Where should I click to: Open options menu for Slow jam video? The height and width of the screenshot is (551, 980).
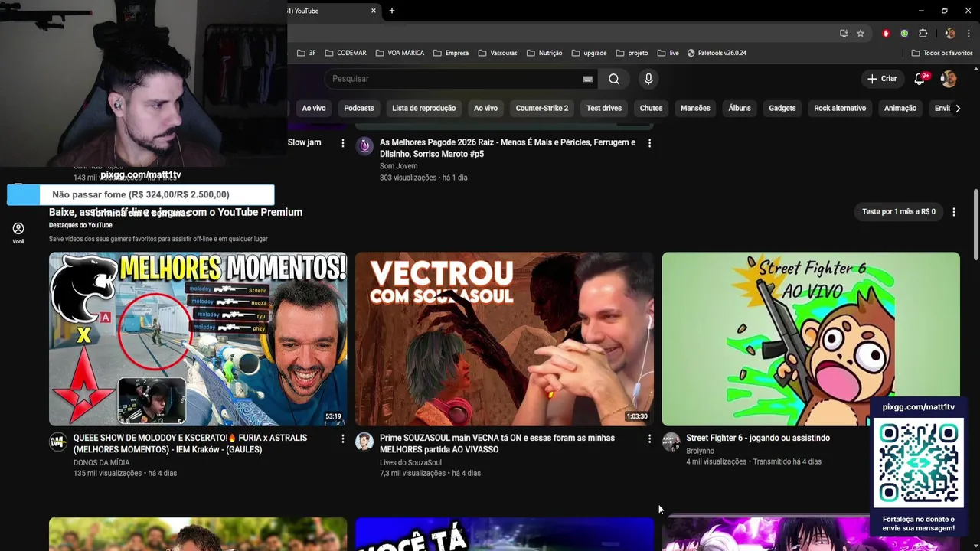[342, 143]
